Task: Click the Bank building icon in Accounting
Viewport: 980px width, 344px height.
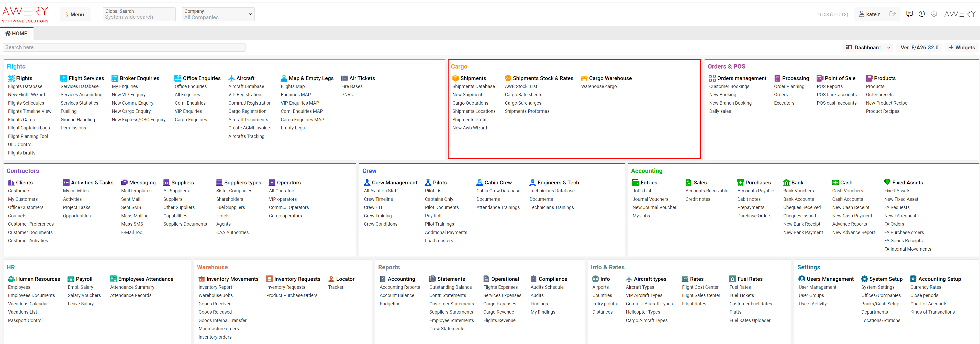Action: (786, 183)
